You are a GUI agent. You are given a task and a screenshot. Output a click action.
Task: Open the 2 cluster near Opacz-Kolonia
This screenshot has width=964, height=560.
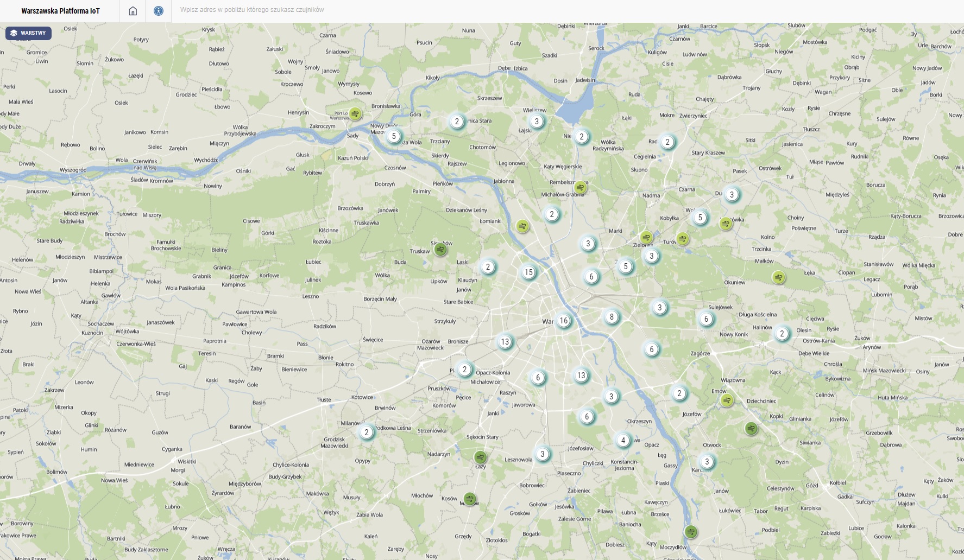click(x=464, y=370)
